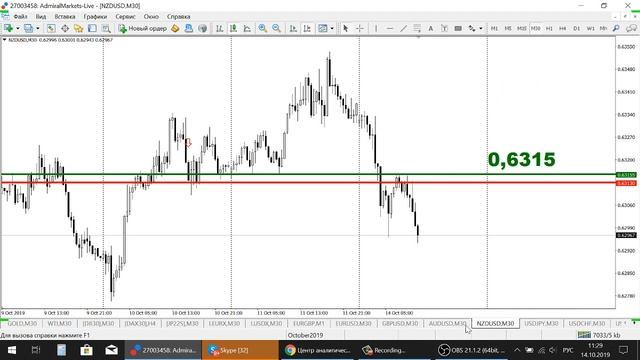Zoom in the chart with magnifier plus

coord(262,28)
